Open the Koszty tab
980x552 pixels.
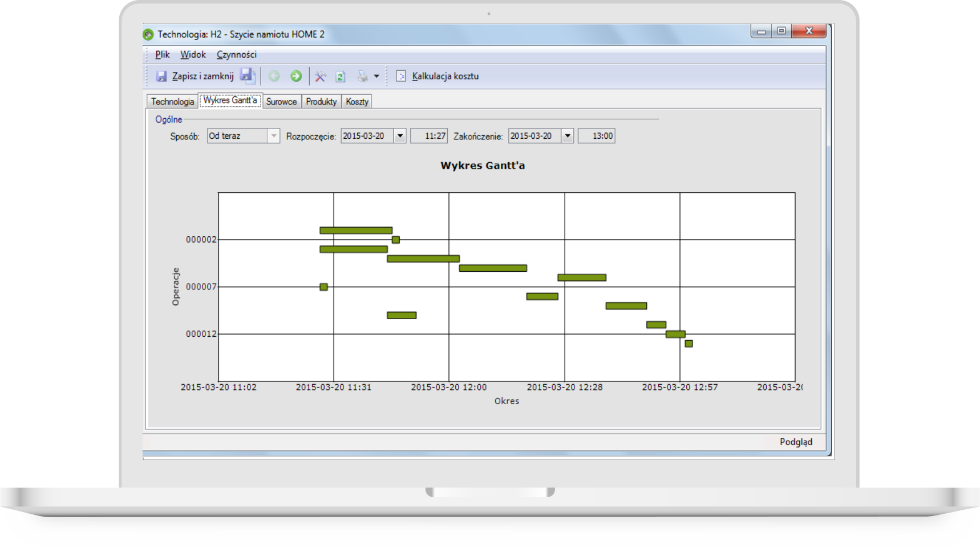tap(357, 102)
